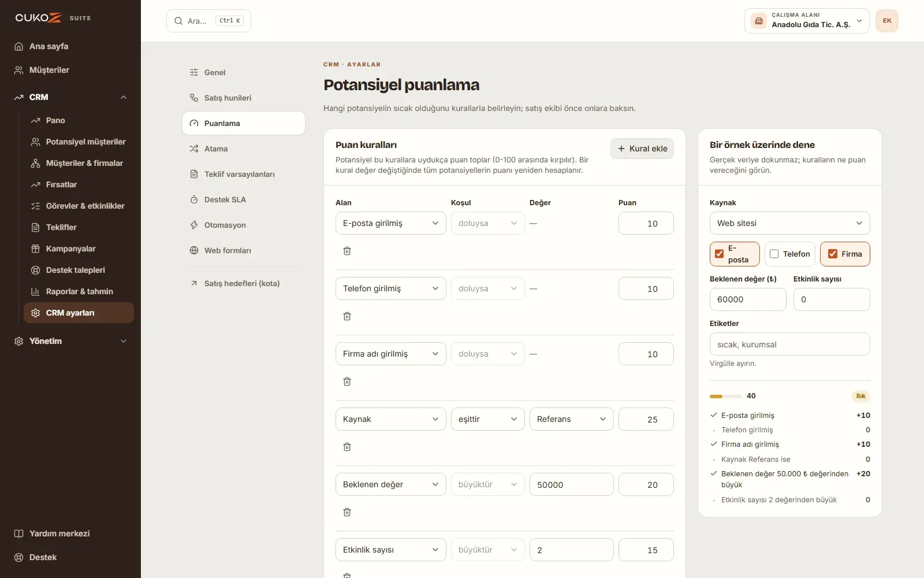Switch to Satış hunileri settings tab

click(244, 98)
